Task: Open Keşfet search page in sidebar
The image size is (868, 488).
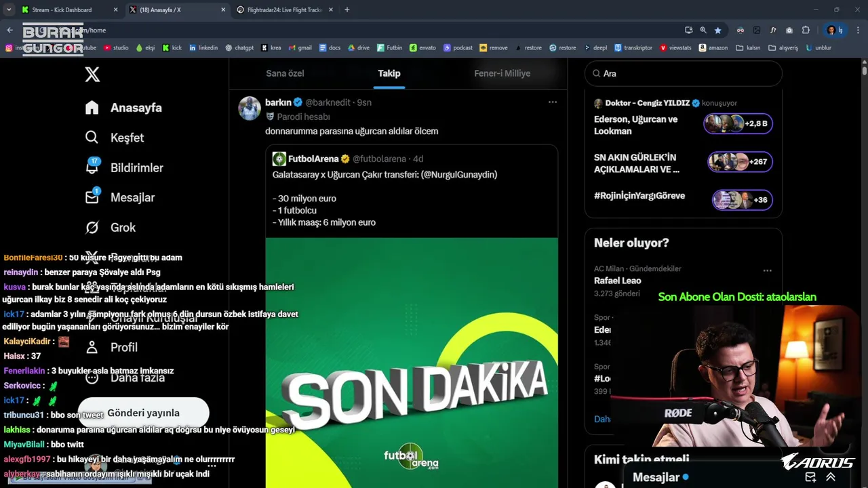Action: (115, 138)
